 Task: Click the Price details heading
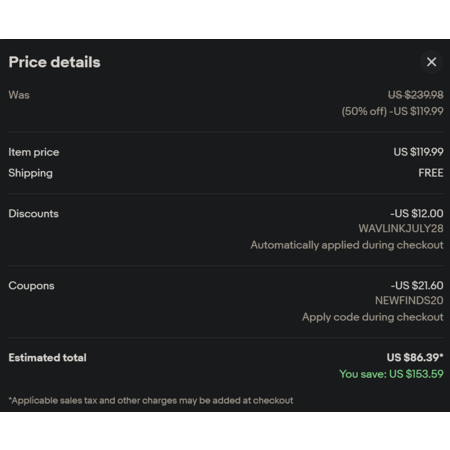click(54, 62)
